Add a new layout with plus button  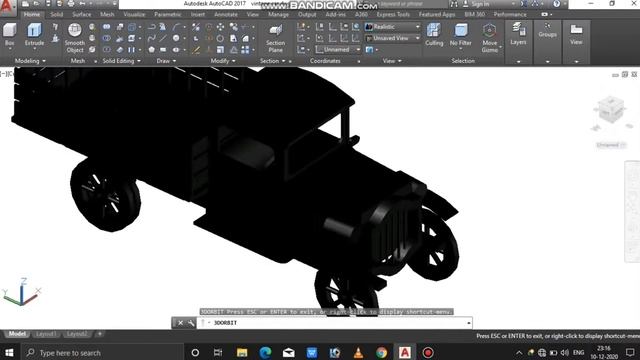tap(100, 334)
